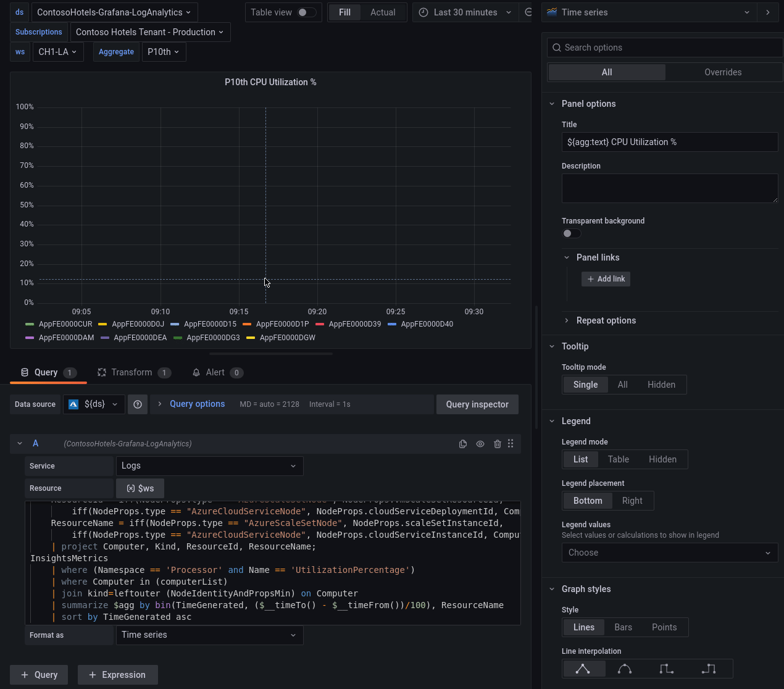Toggle query A visibility with the eye icon
The height and width of the screenshot is (689, 784).
[x=480, y=443]
